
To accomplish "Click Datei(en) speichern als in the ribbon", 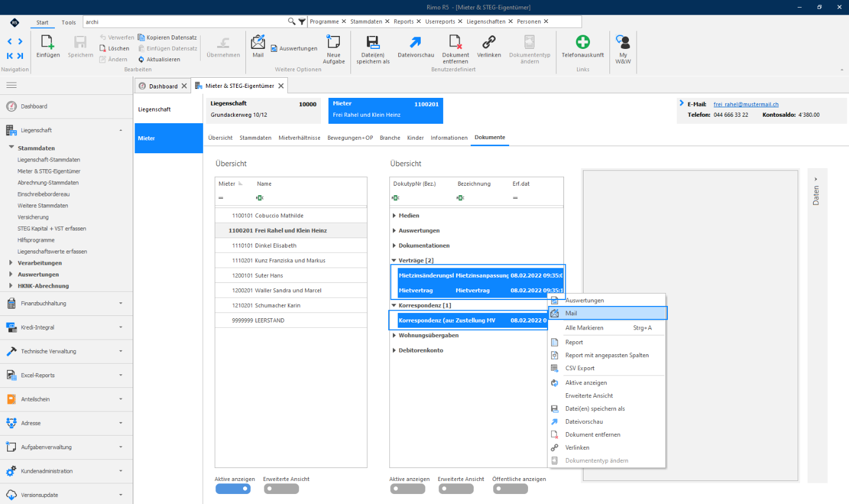I will pyautogui.click(x=373, y=50).
